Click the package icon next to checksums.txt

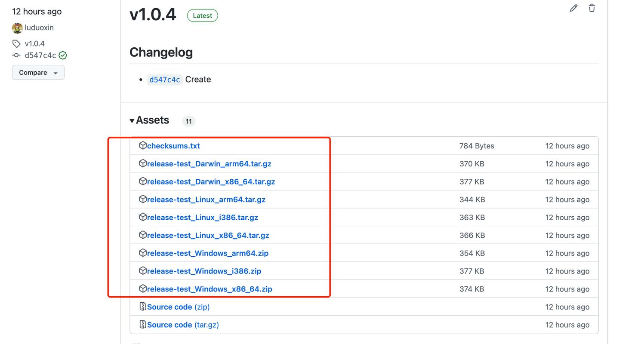143,146
